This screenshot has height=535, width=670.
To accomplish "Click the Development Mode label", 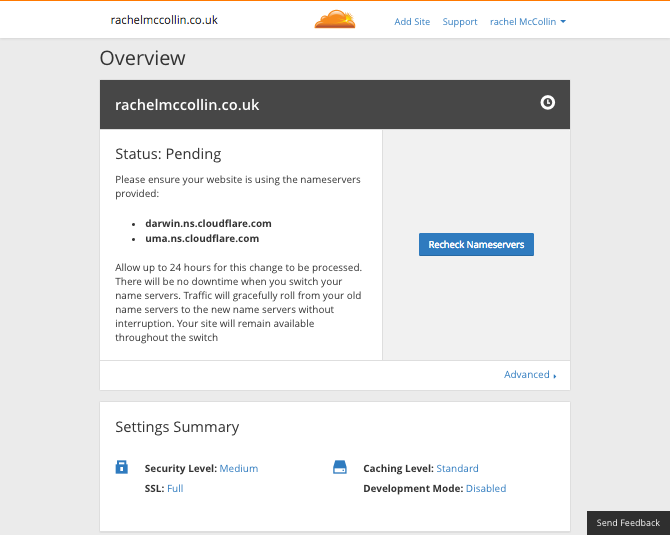I will pyautogui.click(x=413, y=488).
